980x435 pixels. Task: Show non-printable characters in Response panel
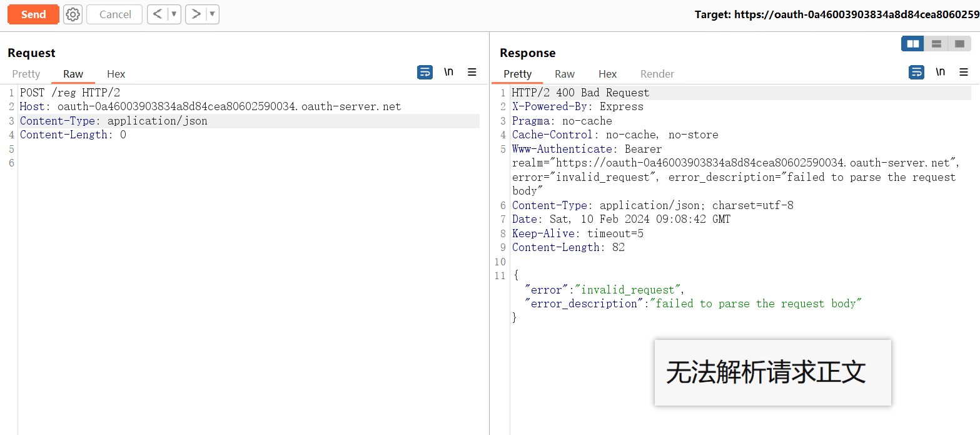[x=940, y=72]
